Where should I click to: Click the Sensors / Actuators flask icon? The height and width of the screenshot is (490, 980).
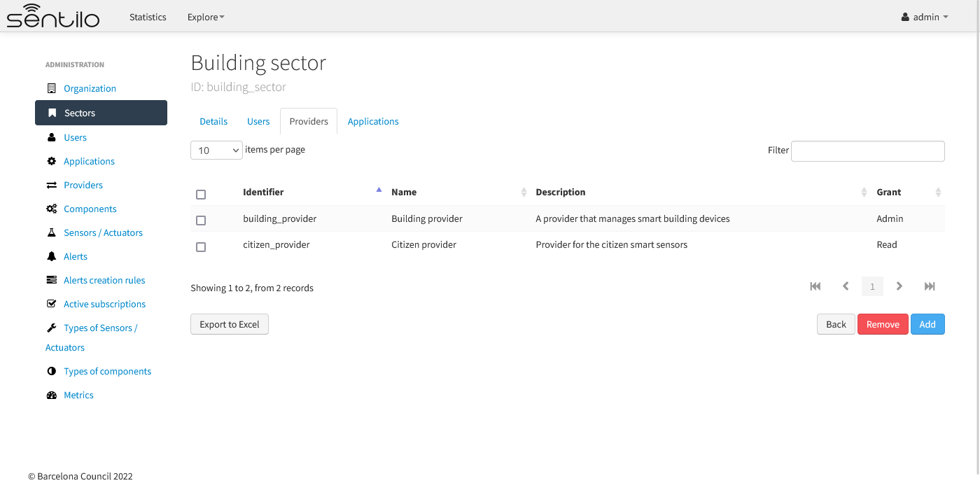[x=51, y=232]
